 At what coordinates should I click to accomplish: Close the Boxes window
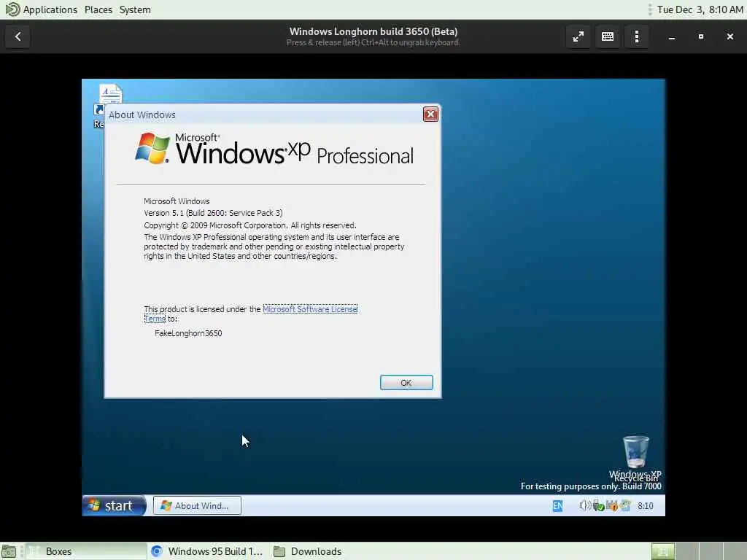(x=729, y=36)
